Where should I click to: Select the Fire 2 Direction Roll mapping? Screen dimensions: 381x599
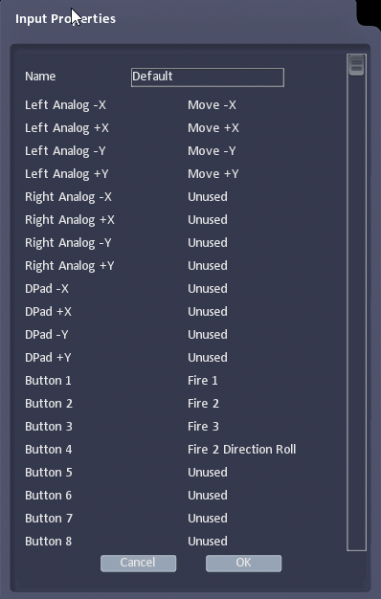click(x=242, y=449)
